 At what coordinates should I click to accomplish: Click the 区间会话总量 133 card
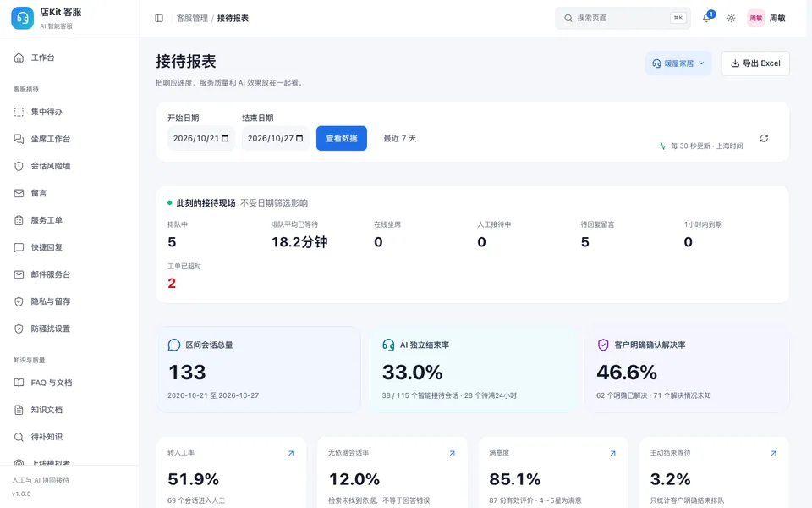(259, 370)
